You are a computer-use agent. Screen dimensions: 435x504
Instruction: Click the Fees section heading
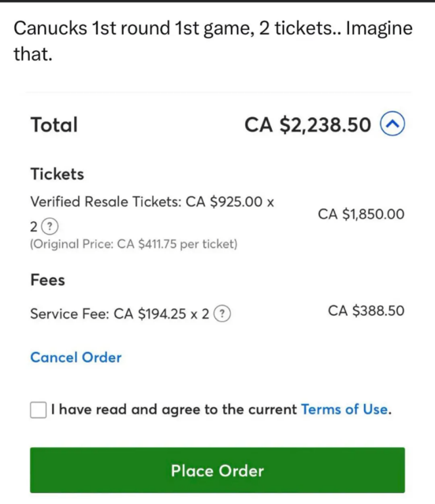coord(47,280)
